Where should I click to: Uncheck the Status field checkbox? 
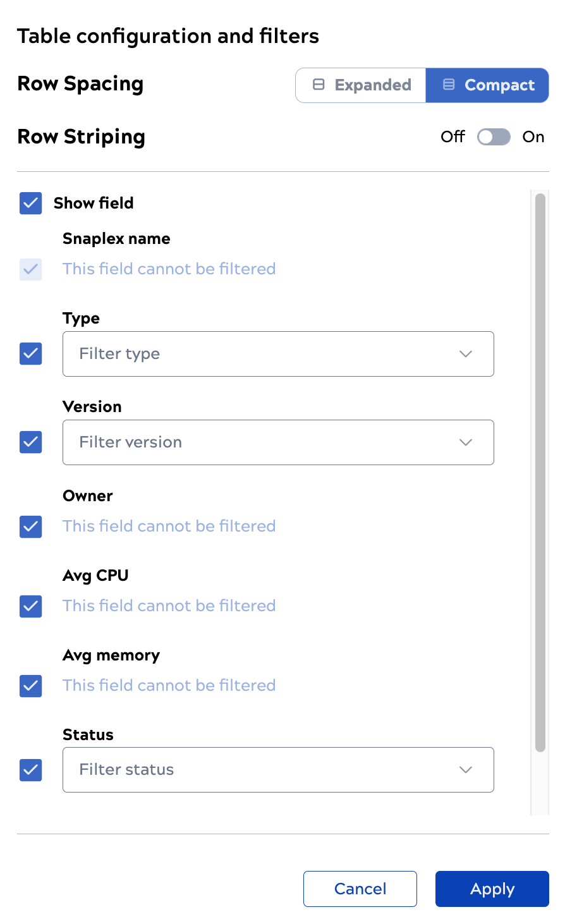tap(31, 770)
